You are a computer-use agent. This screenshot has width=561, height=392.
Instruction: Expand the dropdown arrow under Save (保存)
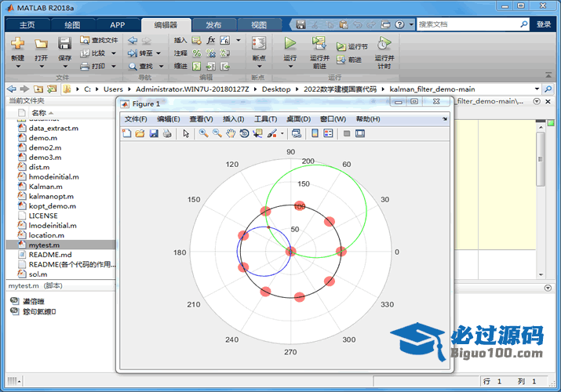click(x=65, y=66)
